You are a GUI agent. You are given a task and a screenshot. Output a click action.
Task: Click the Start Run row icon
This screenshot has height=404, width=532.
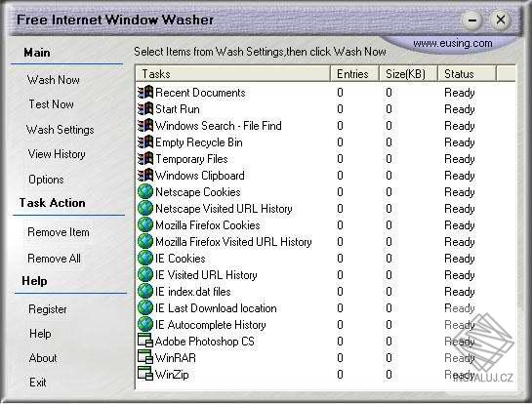click(145, 109)
